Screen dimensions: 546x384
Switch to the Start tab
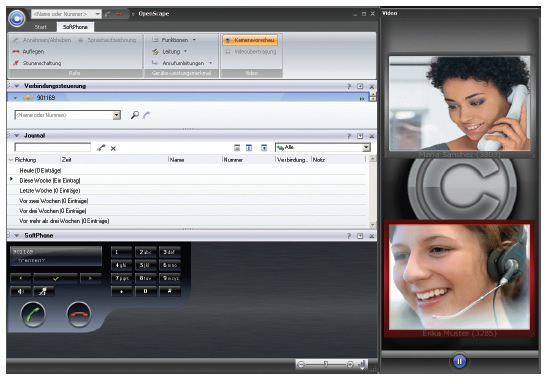click(40, 27)
